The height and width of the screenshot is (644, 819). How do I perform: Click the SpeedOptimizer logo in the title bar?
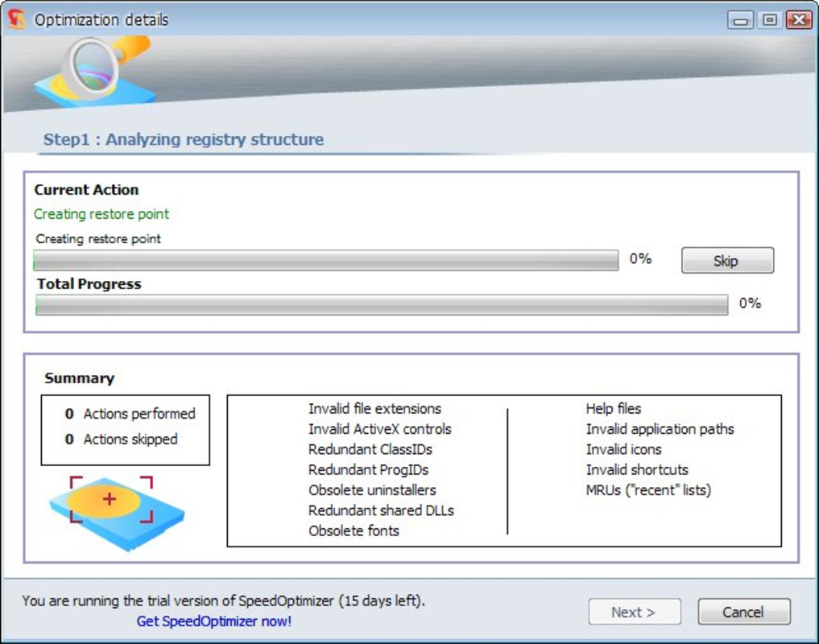pos(14,19)
